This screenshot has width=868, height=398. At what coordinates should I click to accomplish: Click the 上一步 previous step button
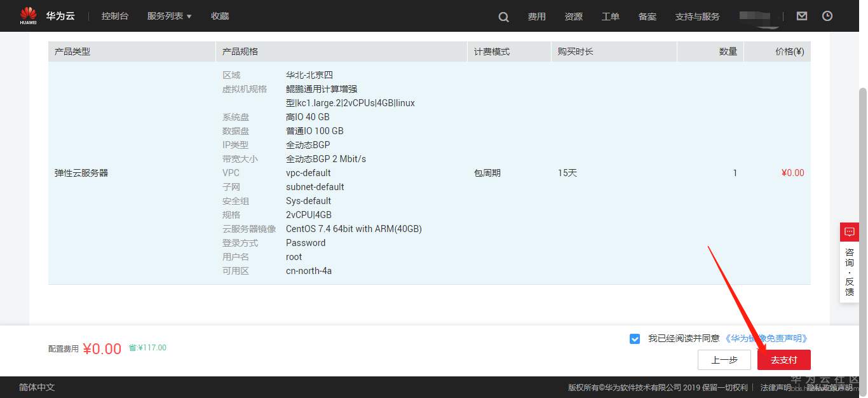(724, 360)
